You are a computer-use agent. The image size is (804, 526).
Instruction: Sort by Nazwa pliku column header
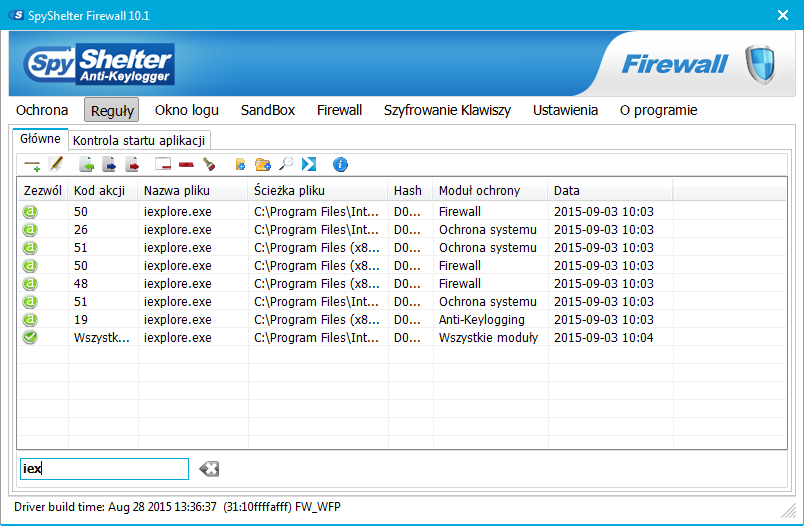tap(193, 191)
